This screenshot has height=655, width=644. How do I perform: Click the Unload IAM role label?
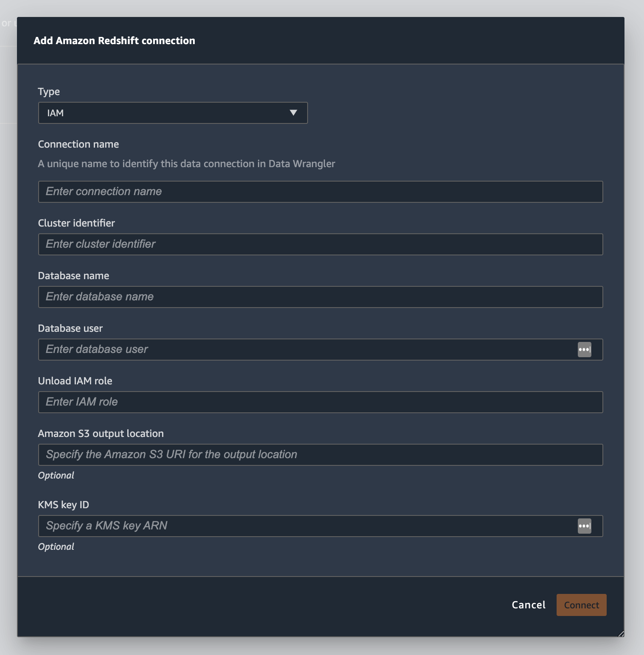(x=75, y=381)
